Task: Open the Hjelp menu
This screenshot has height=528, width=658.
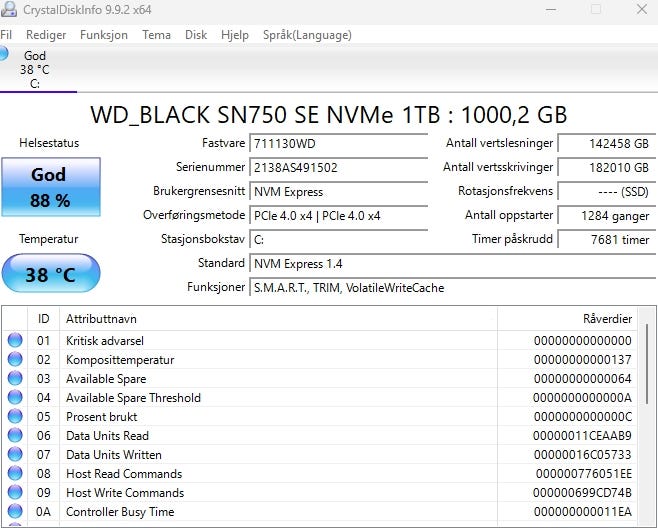Action: pos(235,35)
